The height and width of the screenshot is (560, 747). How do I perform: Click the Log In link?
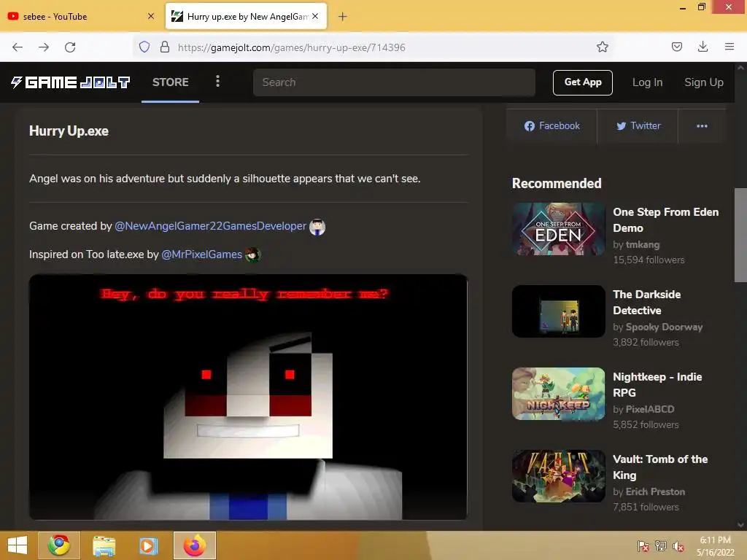[x=647, y=82]
